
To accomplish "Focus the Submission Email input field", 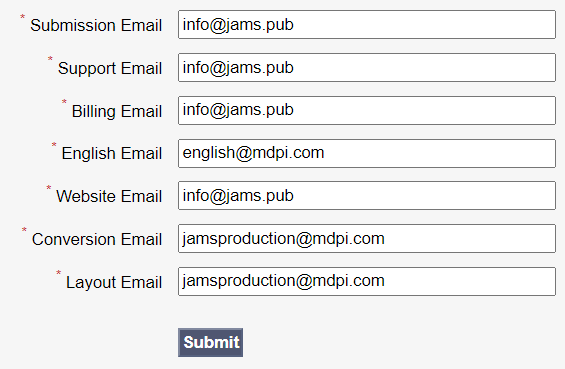I will (x=367, y=25).
